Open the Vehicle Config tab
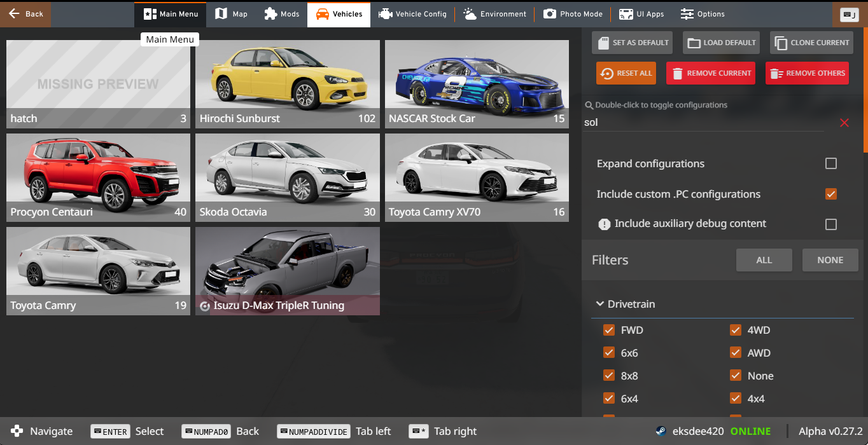Viewport: 868px width, 445px height. coord(412,13)
